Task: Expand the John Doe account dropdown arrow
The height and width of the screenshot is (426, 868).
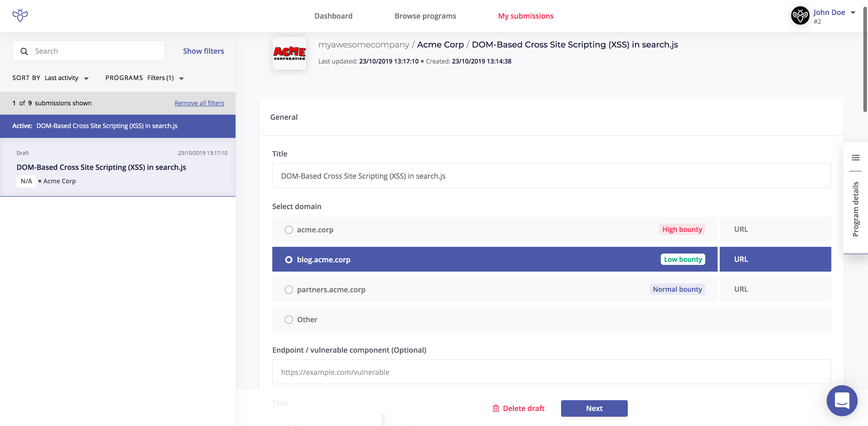Action: pyautogui.click(x=853, y=13)
